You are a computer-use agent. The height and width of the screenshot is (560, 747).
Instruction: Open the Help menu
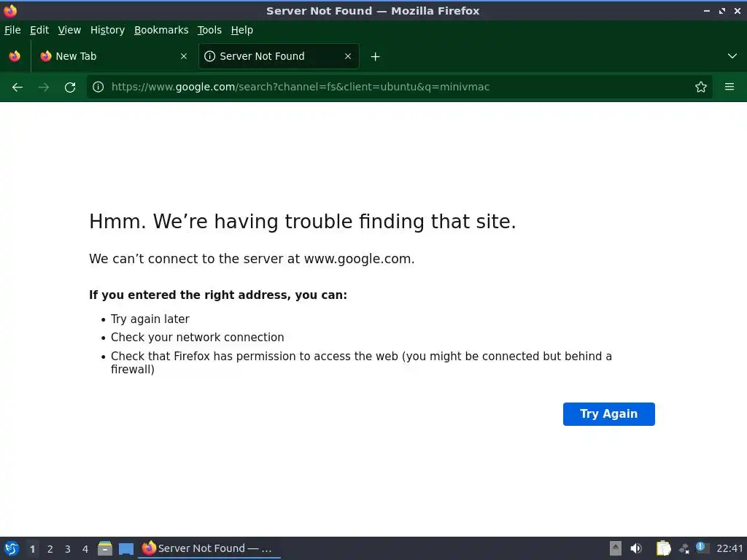(x=242, y=30)
